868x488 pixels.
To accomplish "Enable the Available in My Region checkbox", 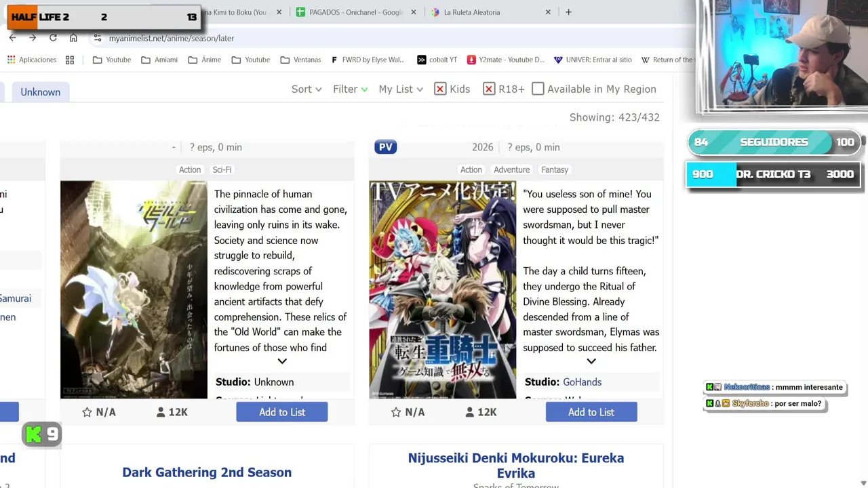I will 538,89.
